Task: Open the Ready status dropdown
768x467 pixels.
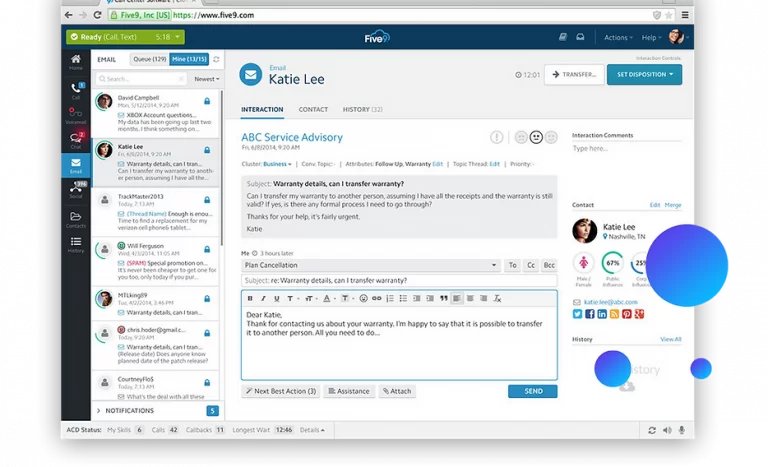Action: (x=125, y=37)
